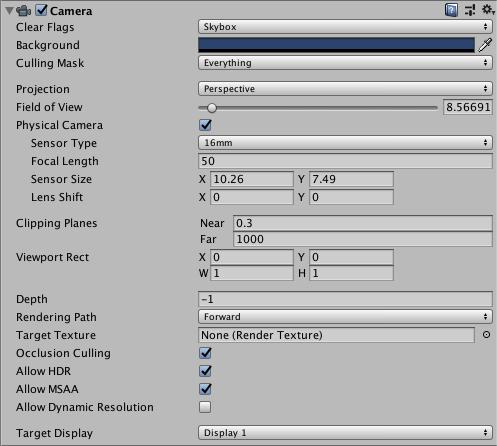Image resolution: width=497 pixels, height=446 pixels.
Task: Open the Target Display dropdown
Action: tap(345, 433)
